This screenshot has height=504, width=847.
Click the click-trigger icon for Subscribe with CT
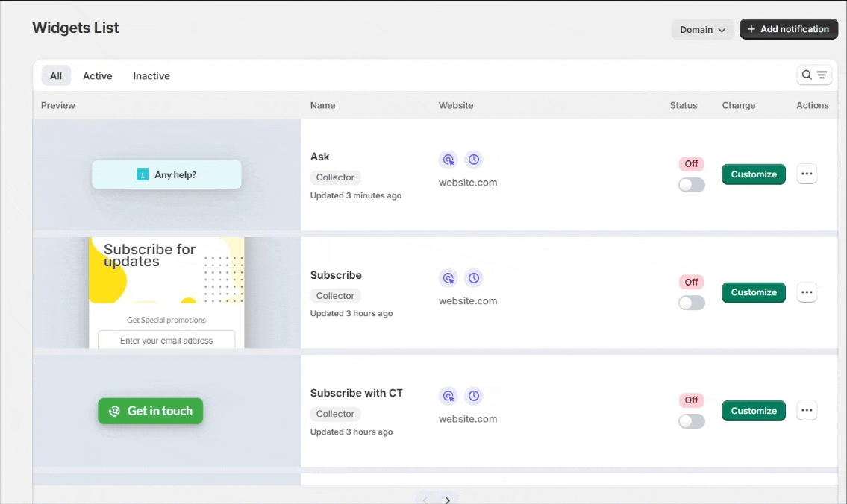point(448,396)
